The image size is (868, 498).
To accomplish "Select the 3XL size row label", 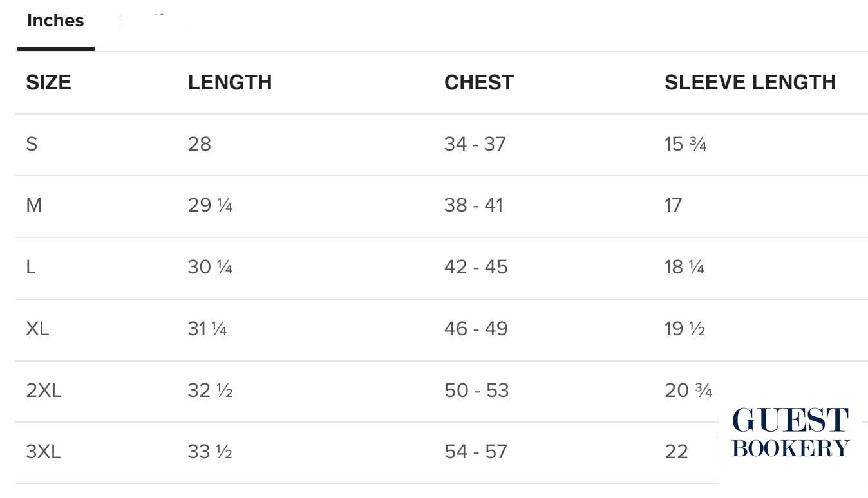I will [43, 452].
